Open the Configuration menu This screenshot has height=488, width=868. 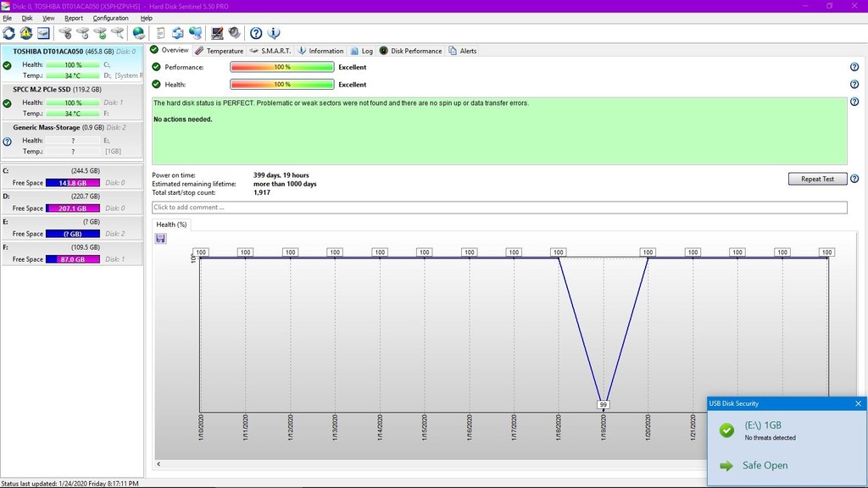(x=110, y=18)
